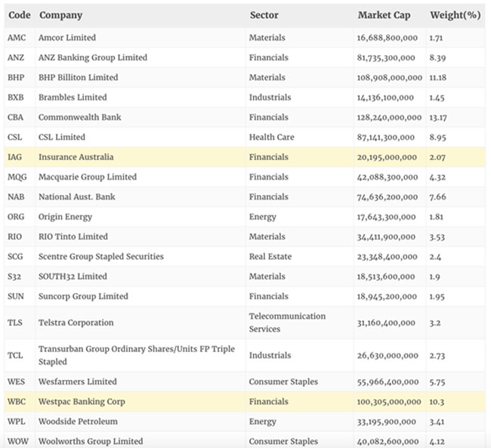Open the BHP Billiton Limited entry
Image resolution: width=491 pixels, height=448 pixels.
pyautogui.click(x=78, y=78)
